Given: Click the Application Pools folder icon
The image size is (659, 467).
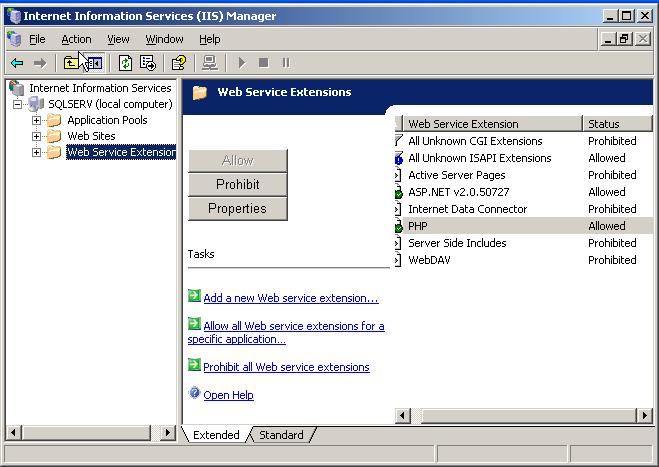Looking at the screenshot, I should click(x=54, y=120).
